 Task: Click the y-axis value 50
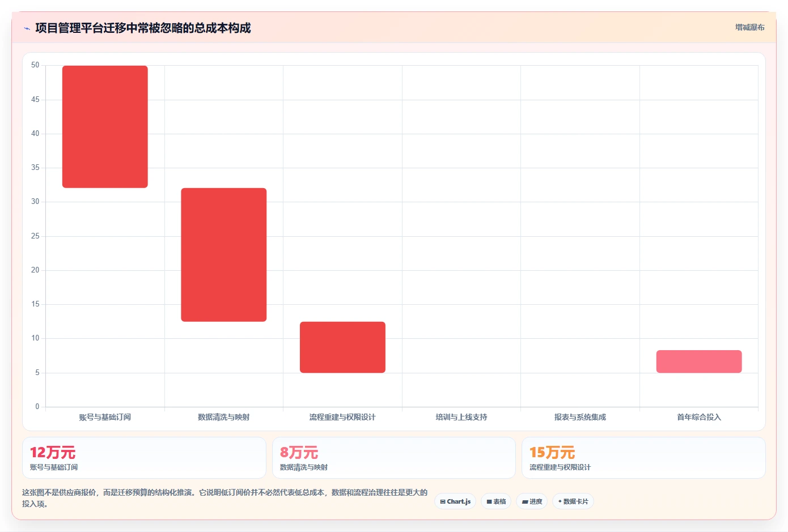(35, 65)
